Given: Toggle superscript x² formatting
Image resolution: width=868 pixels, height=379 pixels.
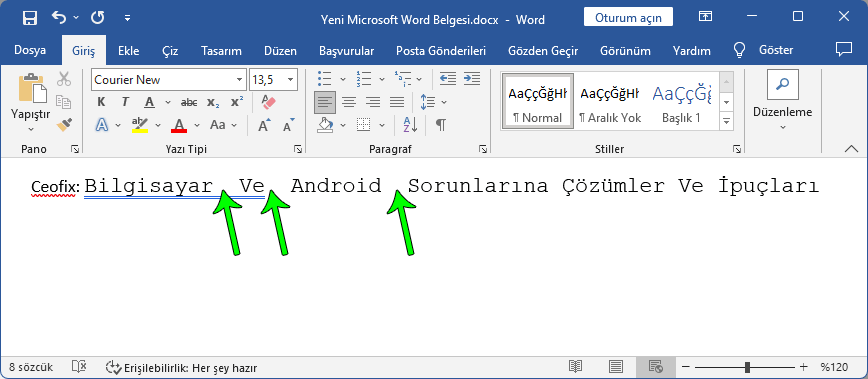Looking at the screenshot, I should 237,102.
